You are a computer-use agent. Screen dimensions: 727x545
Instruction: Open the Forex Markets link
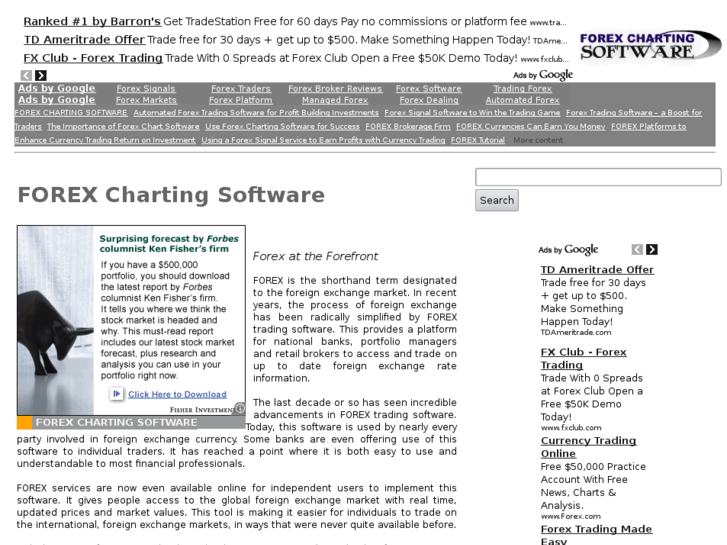click(x=146, y=100)
